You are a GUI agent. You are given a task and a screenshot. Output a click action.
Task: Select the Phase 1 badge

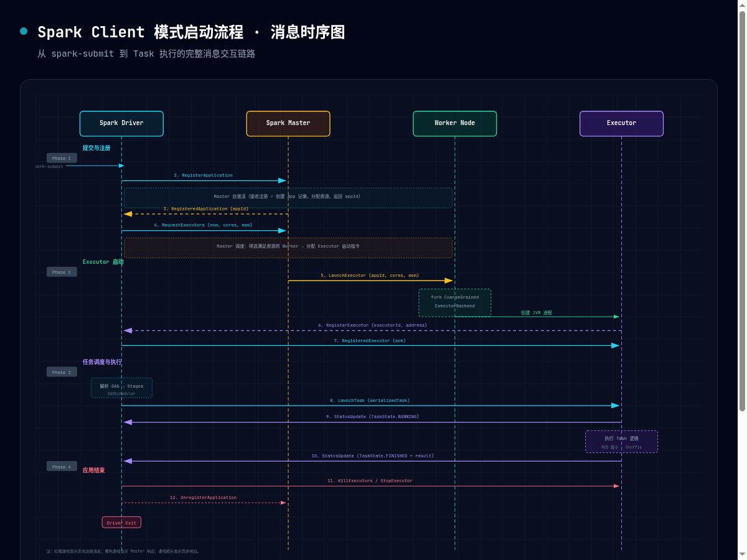62,158
